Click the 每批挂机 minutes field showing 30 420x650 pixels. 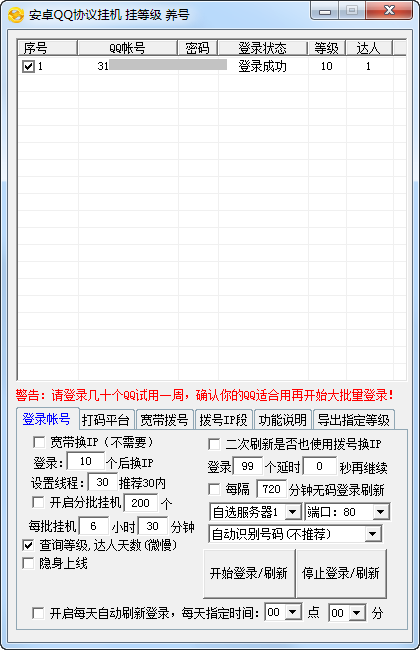click(x=153, y=526)
